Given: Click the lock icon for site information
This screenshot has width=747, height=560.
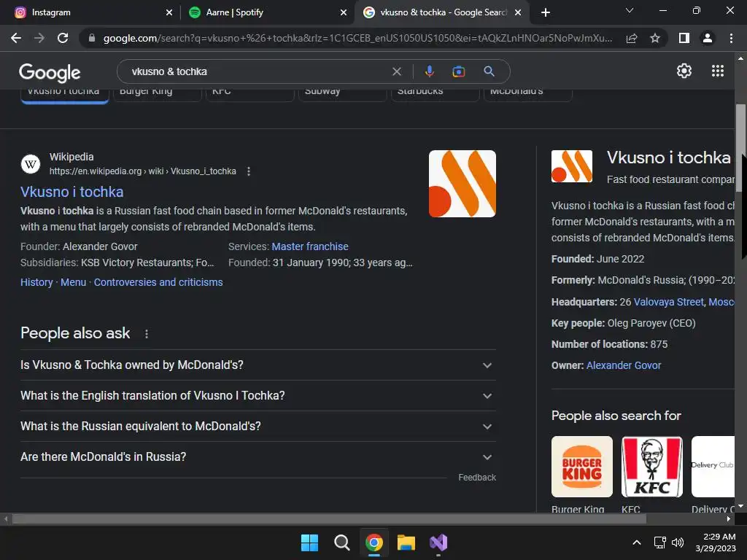Looking at the screenshot, I should point(92,38).
